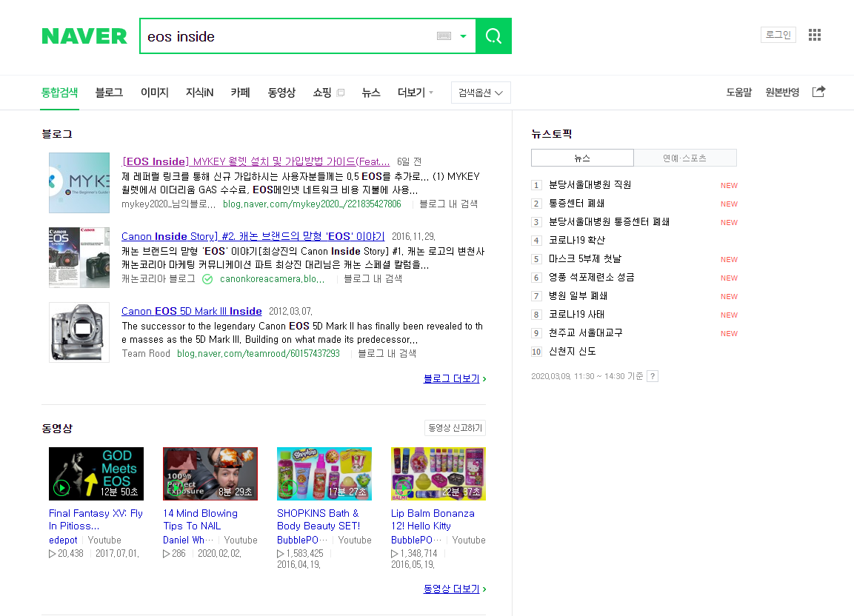Click the 로그인 button

[778, 35]
